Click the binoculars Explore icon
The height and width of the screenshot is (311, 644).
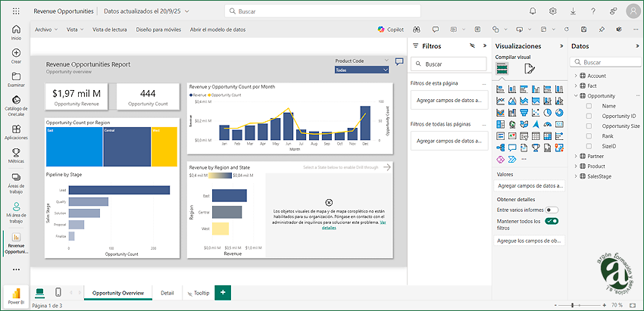click(x=417, y=30)
